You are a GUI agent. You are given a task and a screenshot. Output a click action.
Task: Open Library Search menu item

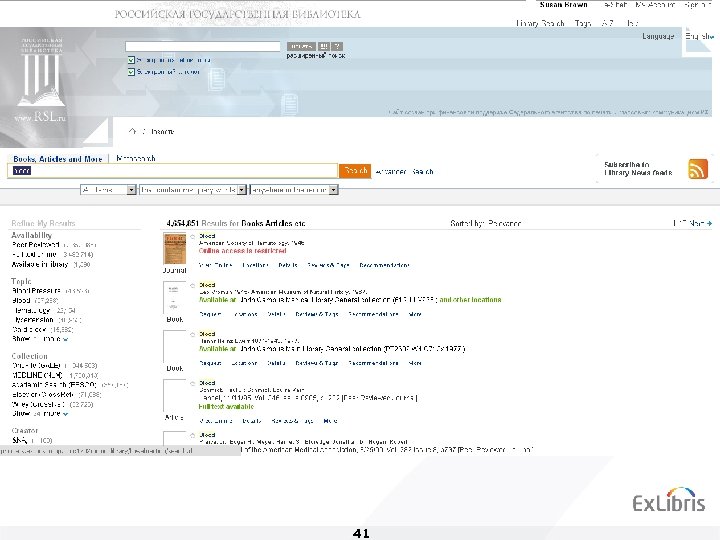[x=540, y=23]
